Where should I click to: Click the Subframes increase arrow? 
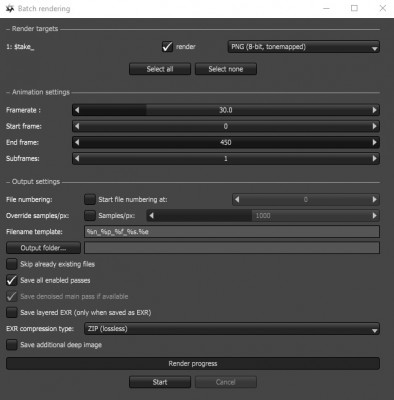[374, 159]
